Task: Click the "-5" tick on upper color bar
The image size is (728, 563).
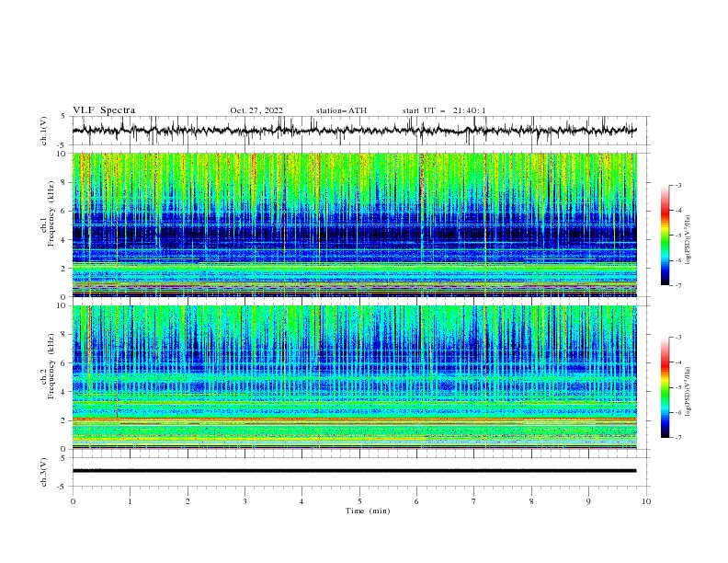Action: point(677,236)
